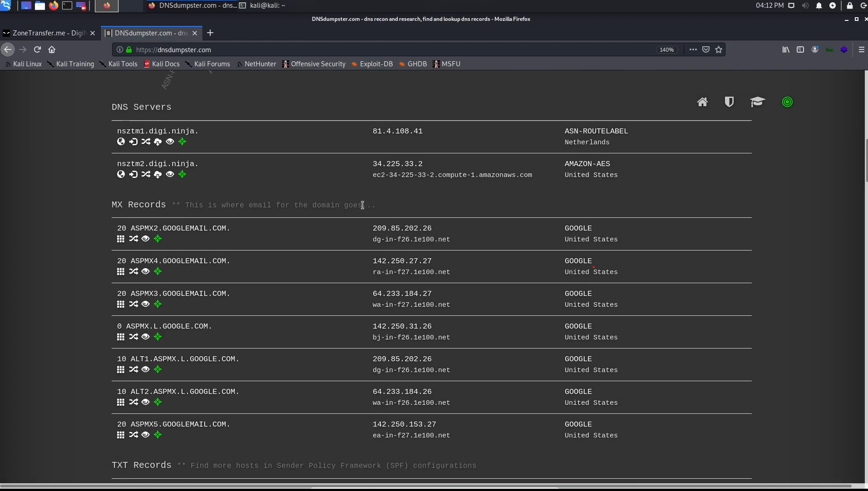Open a new browser tab
Screen dimensions: 868x491
pos(210,33)
